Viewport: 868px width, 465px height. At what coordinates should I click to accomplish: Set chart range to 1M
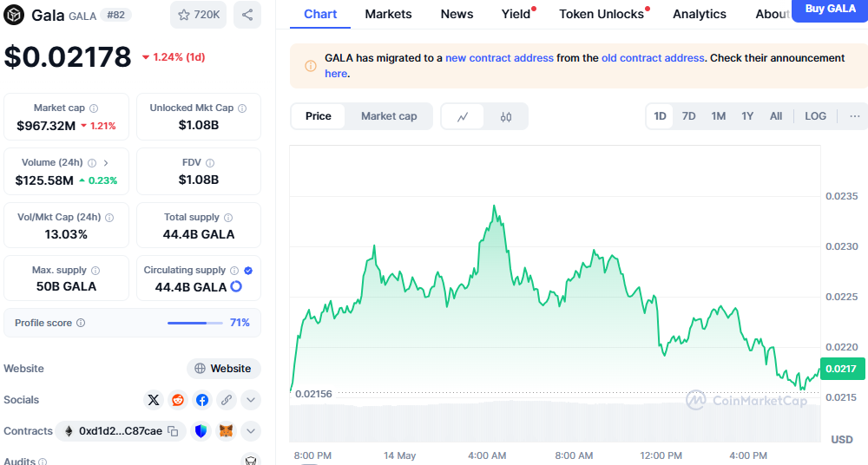click(x=719, y=116)
